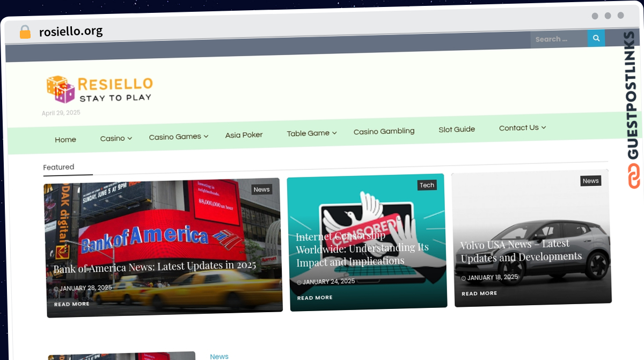The width and height of the screenshot is (644, 360).
Task: Click the rosiello.org address text
Action: (x=71, y=32)
